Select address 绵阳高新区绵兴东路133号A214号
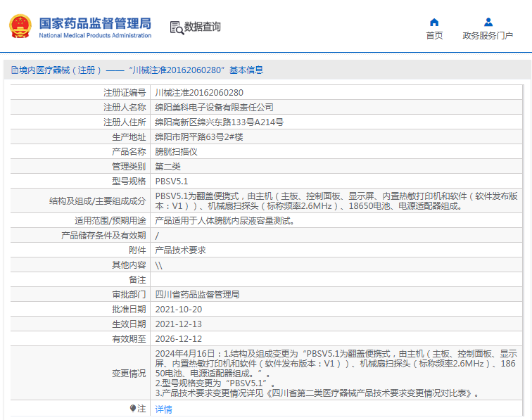This screenshot has height=420, width=532. pos(219,122)
